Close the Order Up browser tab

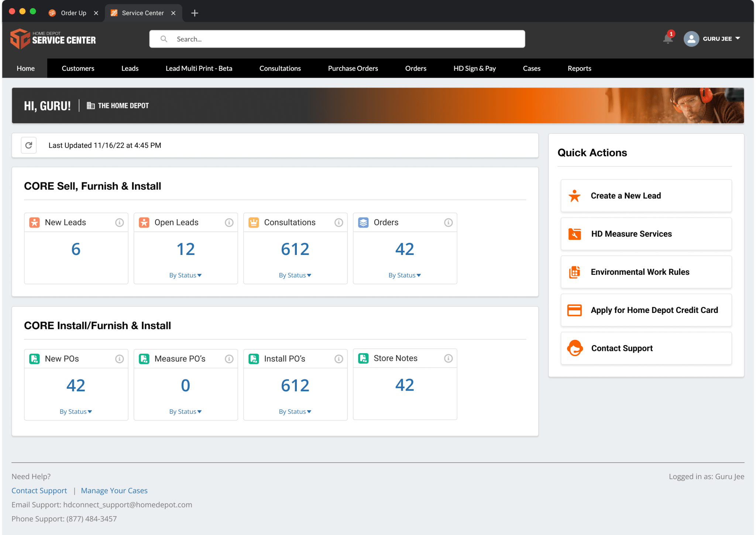[96, 13]
